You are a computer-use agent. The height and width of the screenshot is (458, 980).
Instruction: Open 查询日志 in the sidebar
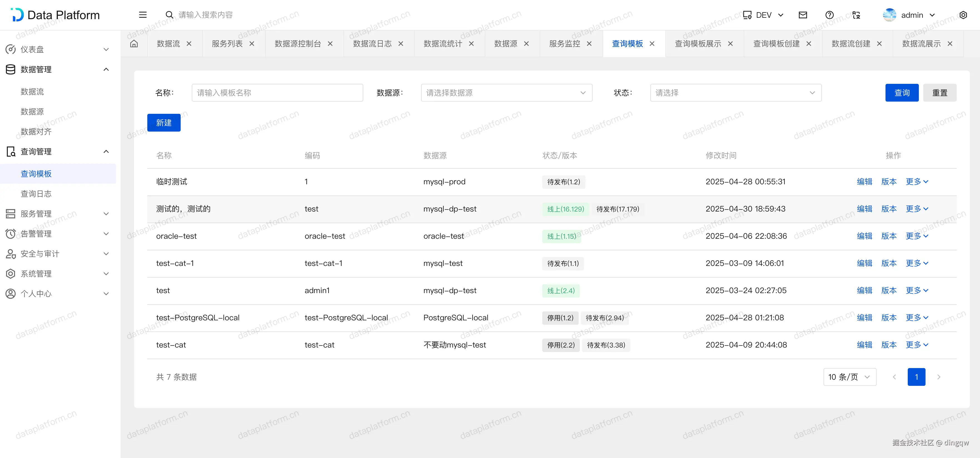36,194
